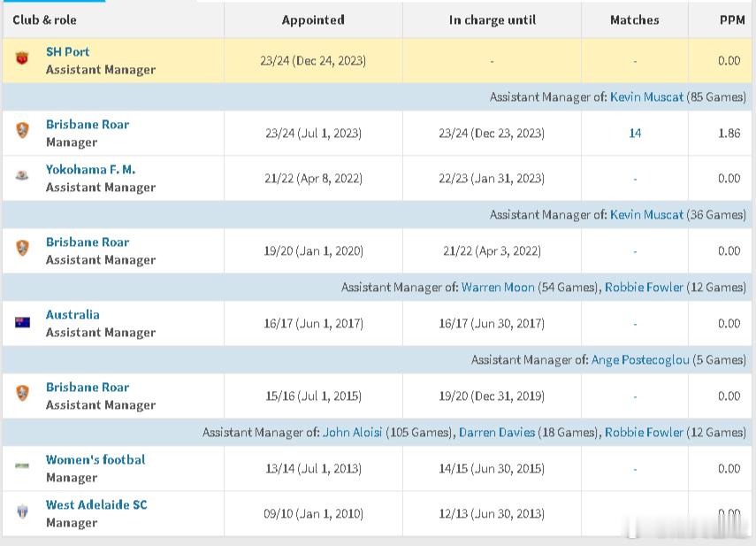Screen dimensions: 756x546
Task: Click the Yokohama F. M. club crest
Action: point(22,175)
